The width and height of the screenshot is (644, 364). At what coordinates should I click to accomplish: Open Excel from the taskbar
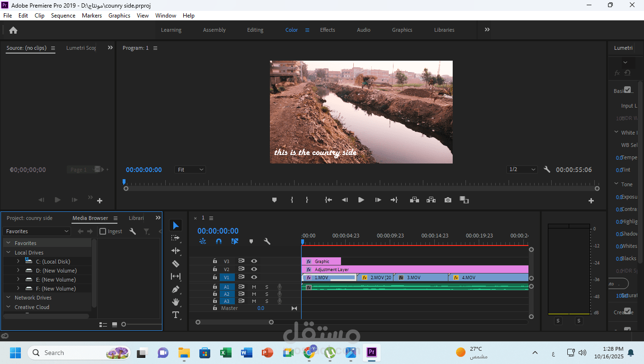(x=225, y=353)
